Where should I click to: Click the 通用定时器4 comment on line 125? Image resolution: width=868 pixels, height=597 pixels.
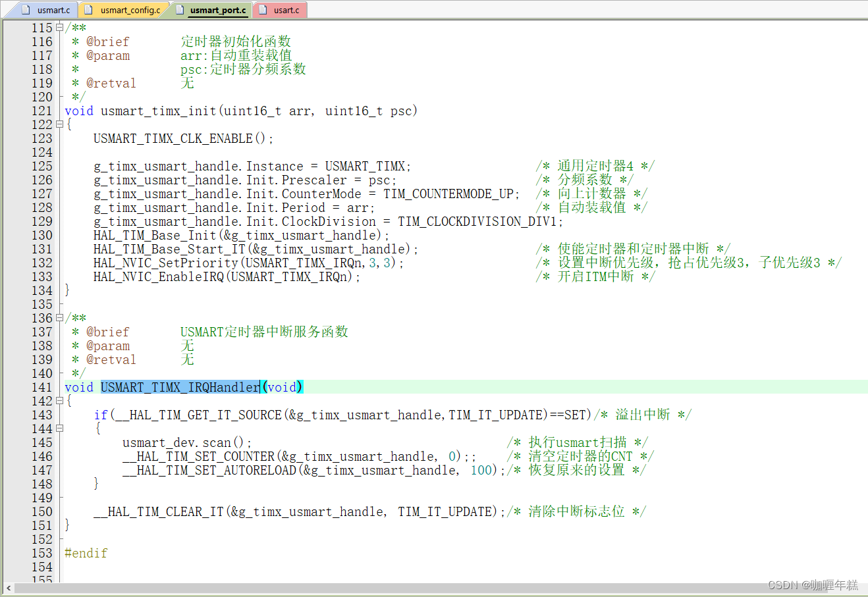[595, 166]
